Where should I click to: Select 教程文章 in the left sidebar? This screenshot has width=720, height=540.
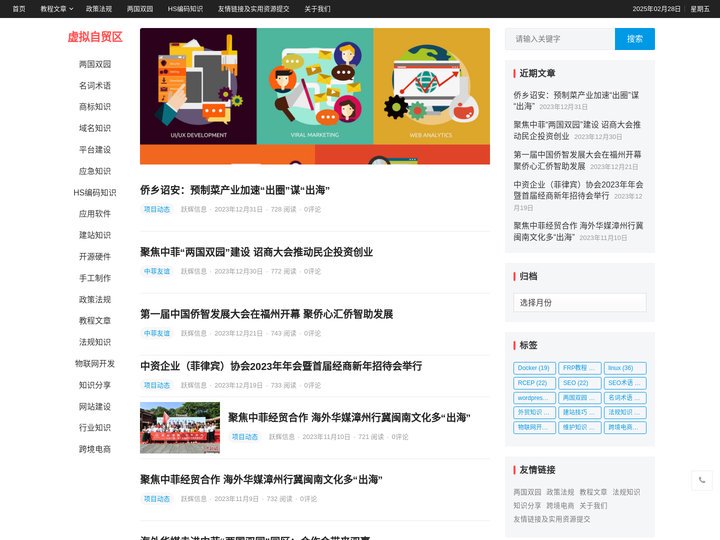tap(95, 321)
